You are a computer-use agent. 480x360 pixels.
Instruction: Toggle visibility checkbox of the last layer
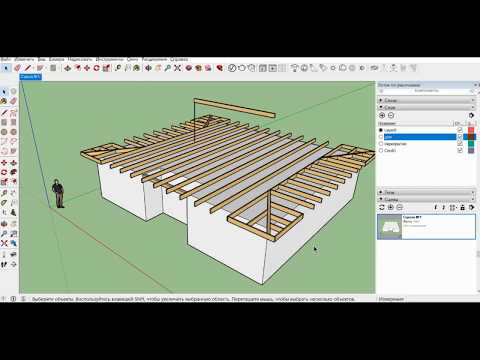tap(460, 151)
